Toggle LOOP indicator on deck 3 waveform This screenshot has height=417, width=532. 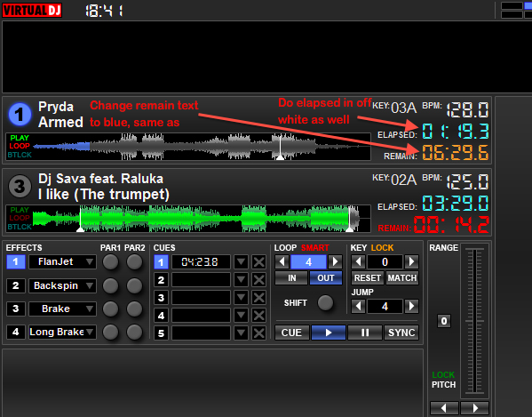(x=20, y=218)
